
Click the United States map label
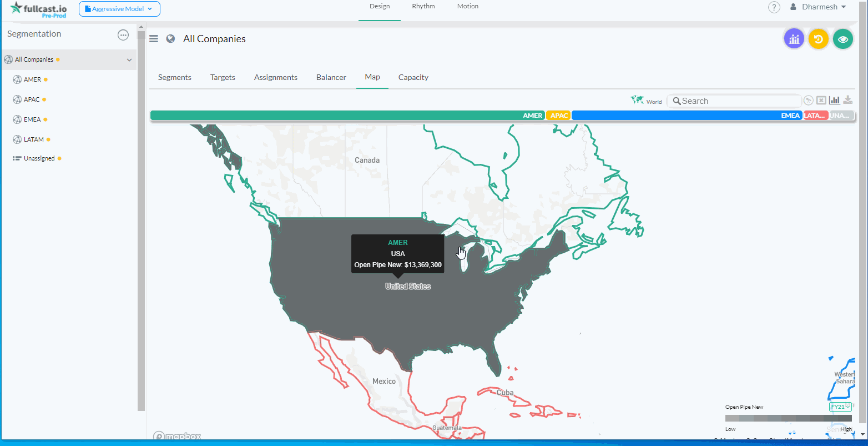tap(408, 287)
